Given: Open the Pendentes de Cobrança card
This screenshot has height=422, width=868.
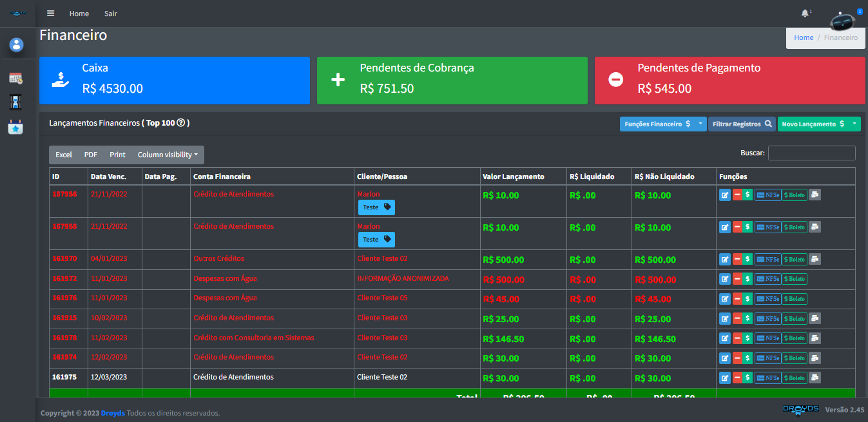Looking at the screenshot, I should [452, 81].
